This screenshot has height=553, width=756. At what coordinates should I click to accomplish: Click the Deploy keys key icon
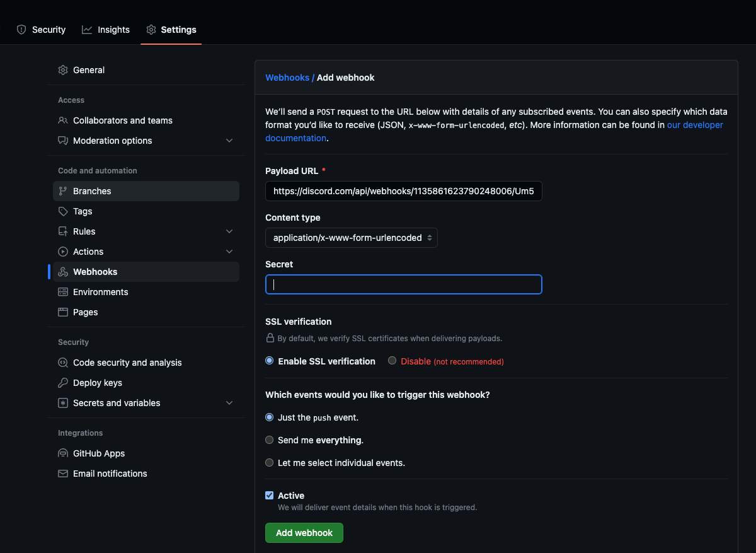63,383
